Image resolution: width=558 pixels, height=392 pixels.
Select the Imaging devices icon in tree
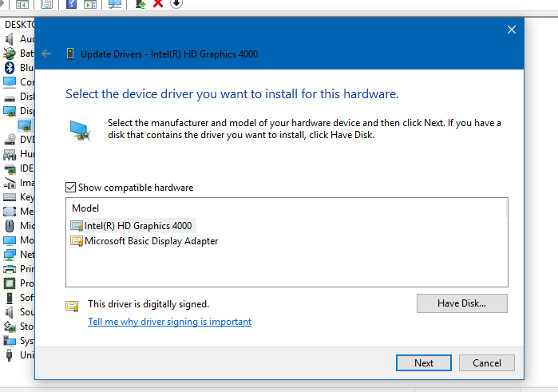(x=10, y=183)
